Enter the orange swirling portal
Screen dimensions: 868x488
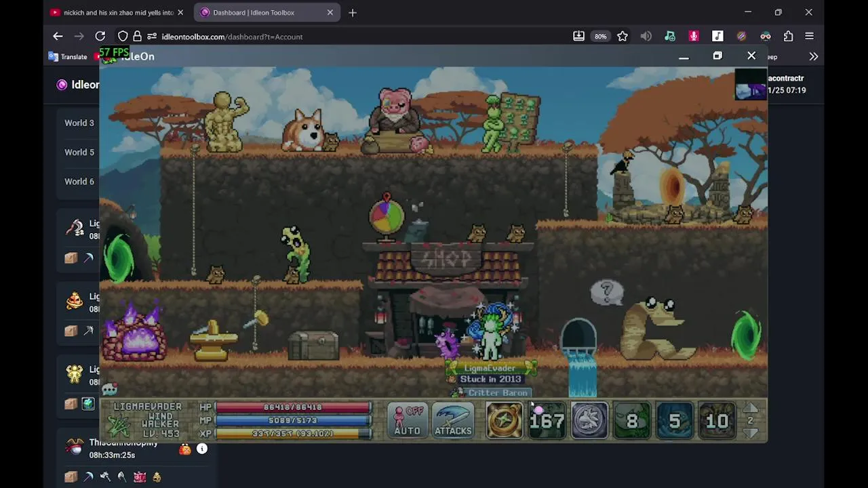672,184
